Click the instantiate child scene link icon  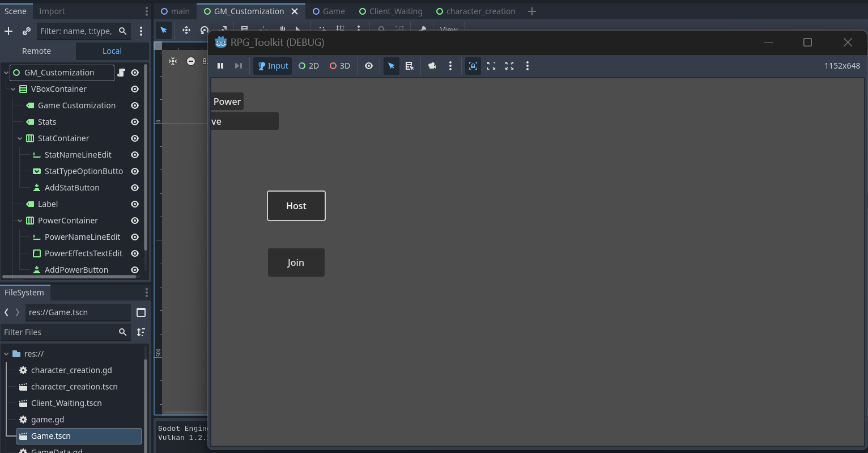[26, 31]
